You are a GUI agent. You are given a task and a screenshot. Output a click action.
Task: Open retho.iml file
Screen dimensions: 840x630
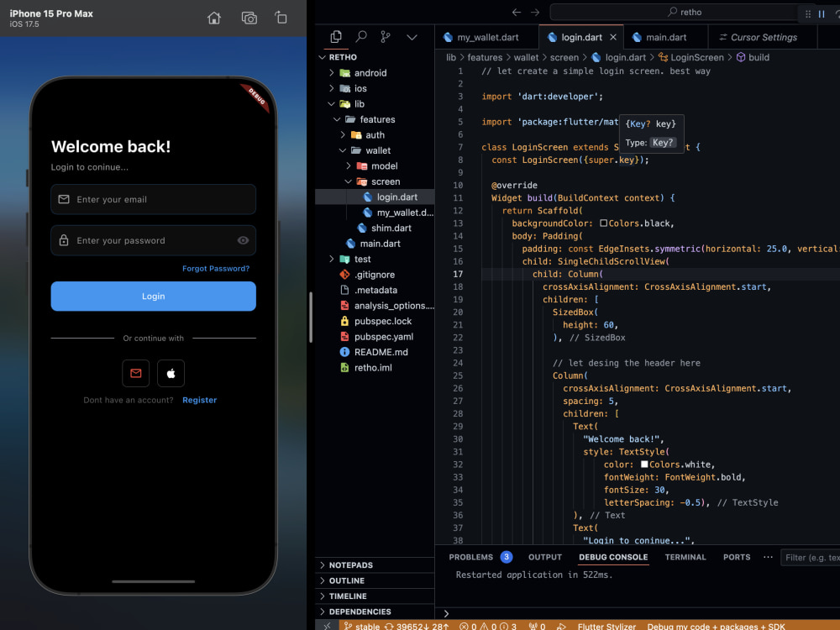(x=373, y=368)
